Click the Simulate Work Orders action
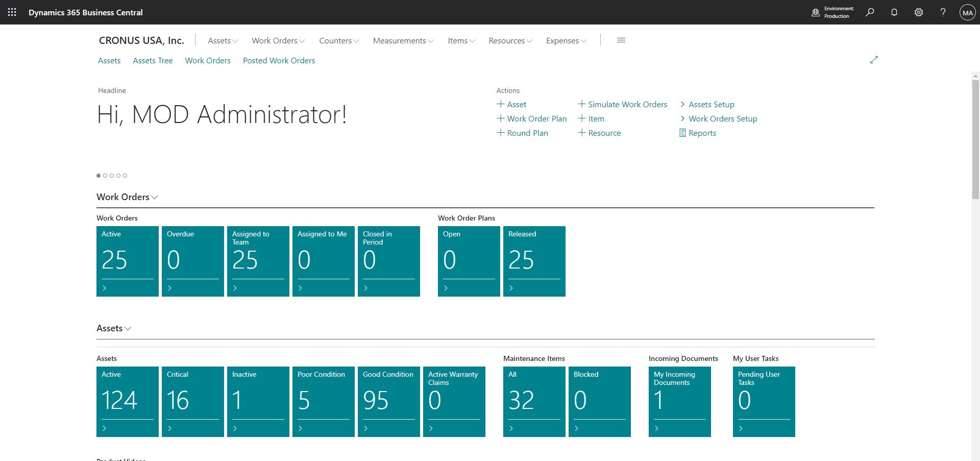The image size is (980, 461). click(x=627, y=104)
